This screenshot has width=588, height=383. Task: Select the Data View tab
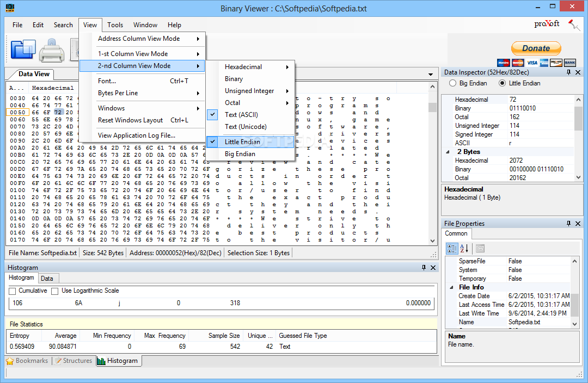[x=34, y=74]
